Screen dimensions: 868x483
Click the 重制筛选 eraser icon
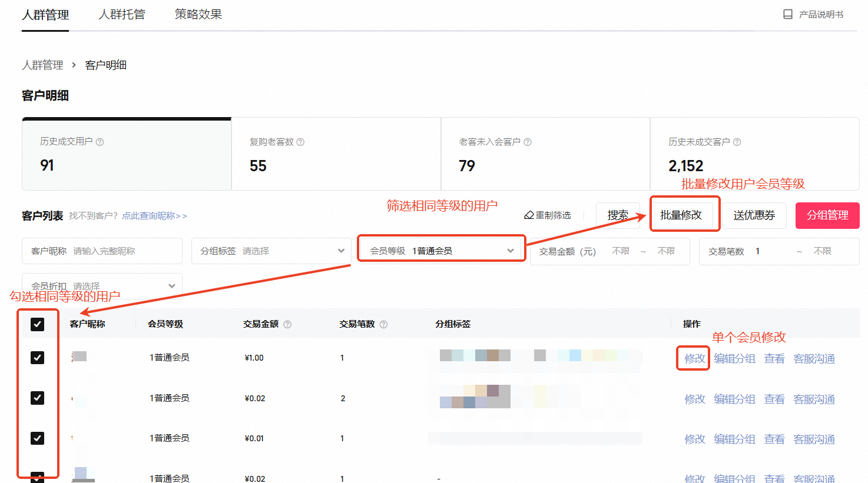(529, 215)
